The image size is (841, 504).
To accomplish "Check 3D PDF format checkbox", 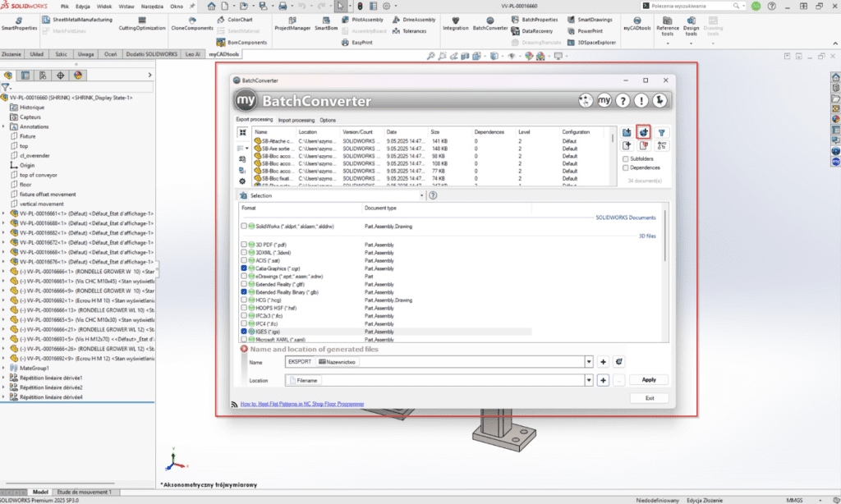I will 244,245.
